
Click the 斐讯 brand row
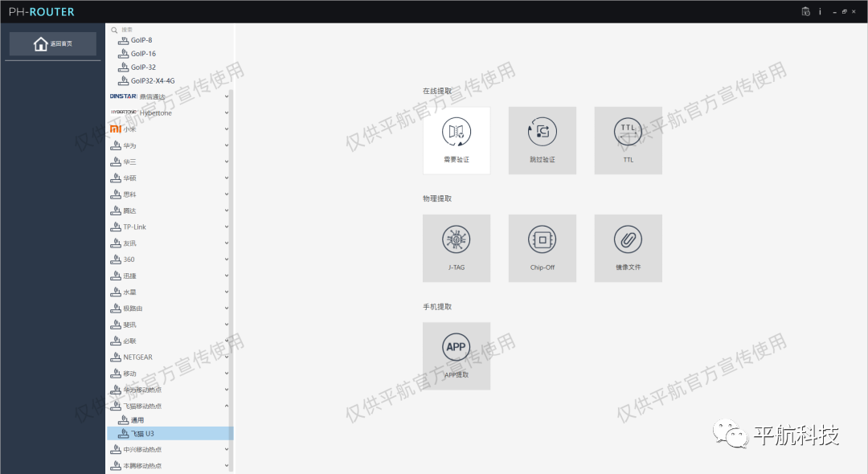point(170,325)
